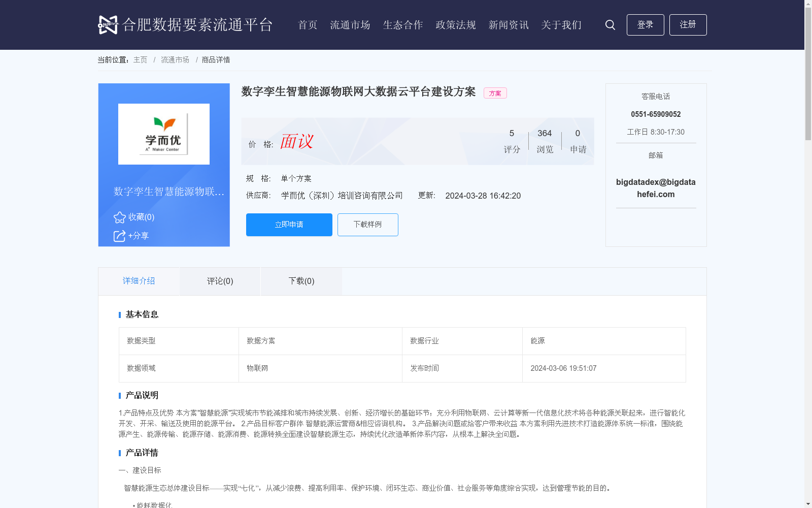Screen dimensions: 812x508
Task: Click the phone number 0551-65909052
Action: 656,114
